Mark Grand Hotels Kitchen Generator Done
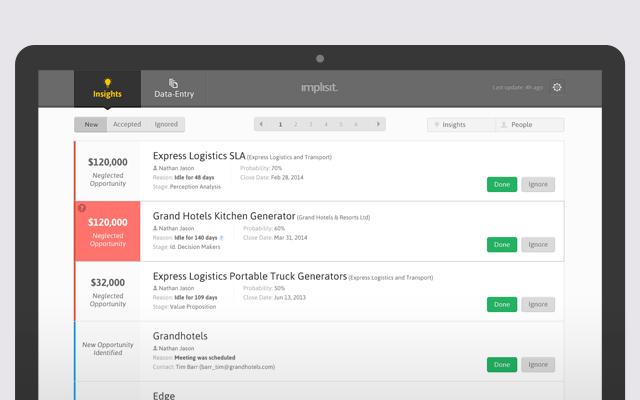 502,244
